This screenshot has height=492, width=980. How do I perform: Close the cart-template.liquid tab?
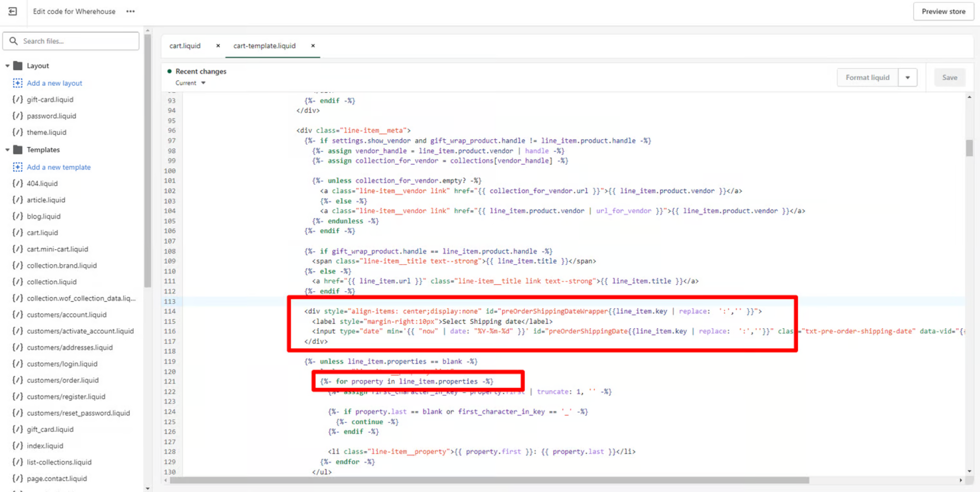point(313,46)
